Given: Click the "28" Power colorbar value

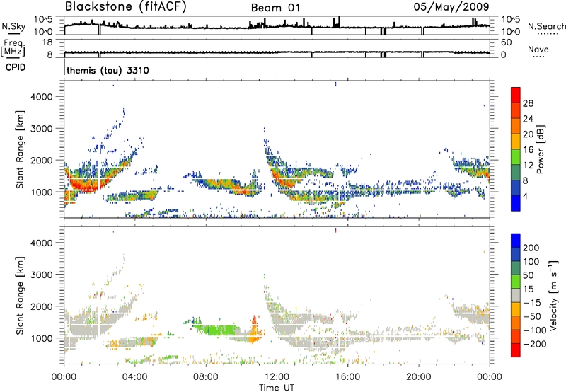Looking at the screenshot, I should (528, 103).
